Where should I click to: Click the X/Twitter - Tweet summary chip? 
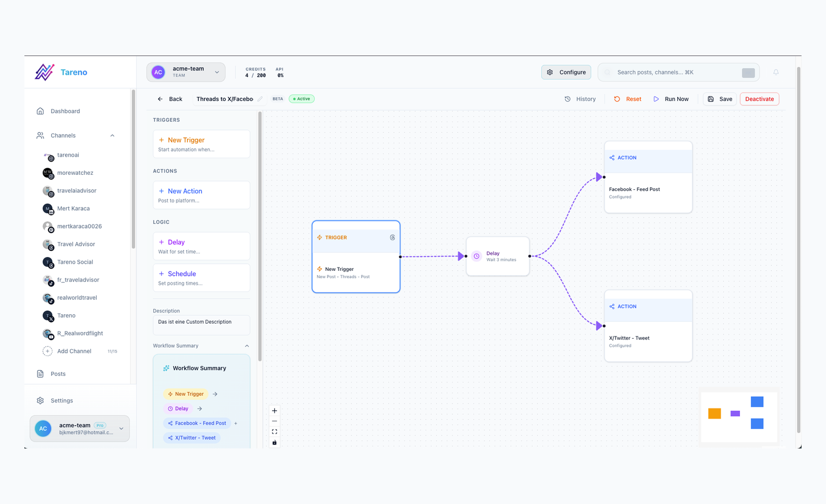(192, 438)
